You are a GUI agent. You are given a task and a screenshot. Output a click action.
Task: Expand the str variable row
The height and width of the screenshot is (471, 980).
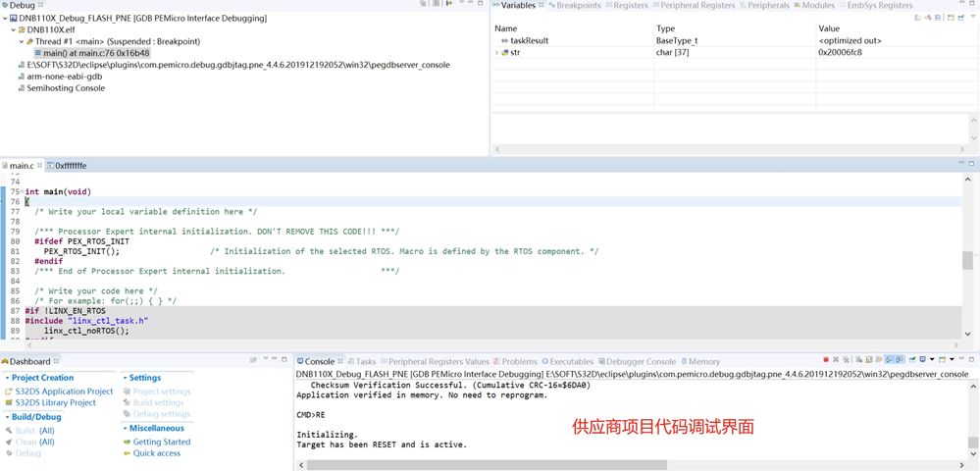[497, 53]
